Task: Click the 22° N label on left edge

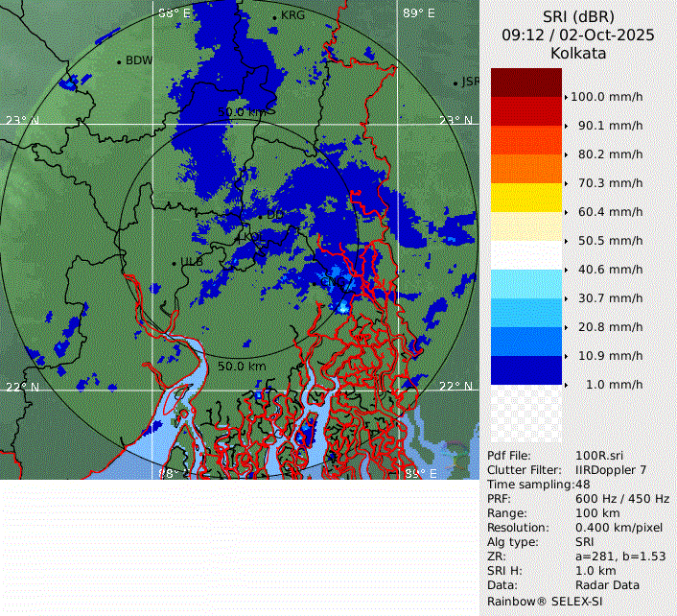Action: click(x=21, y=387)
